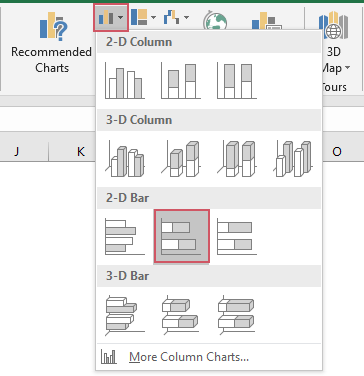Pick the 100% Stacked Column chart
This screenshot has width=364, height=376.
pyautogui.click(x=237, y=80)
